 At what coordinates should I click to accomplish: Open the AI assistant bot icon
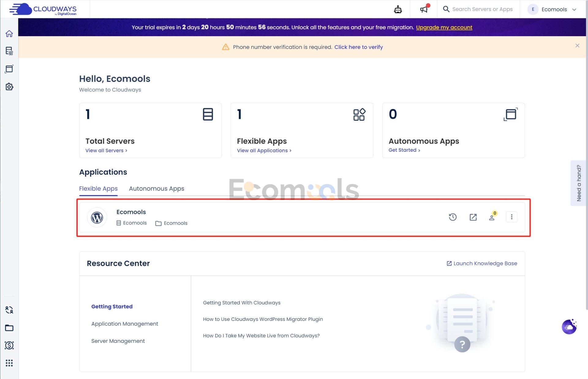click(398, 9)
